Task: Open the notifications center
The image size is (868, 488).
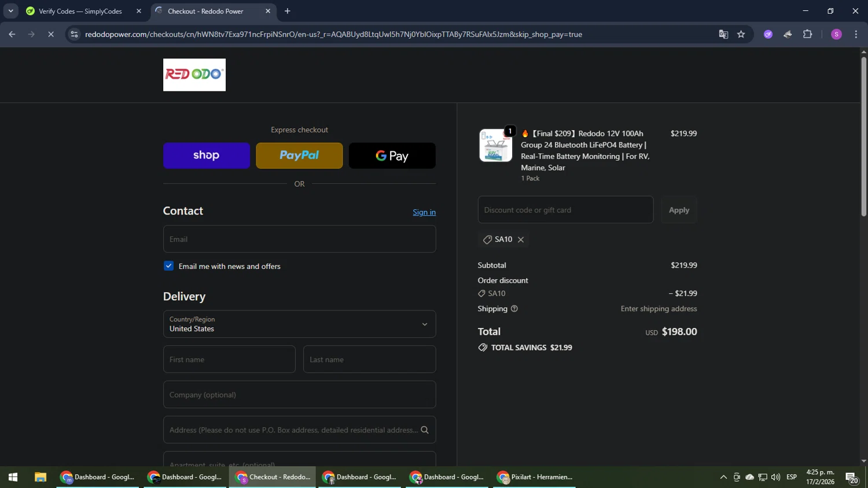Action: (x=852, y=477)
